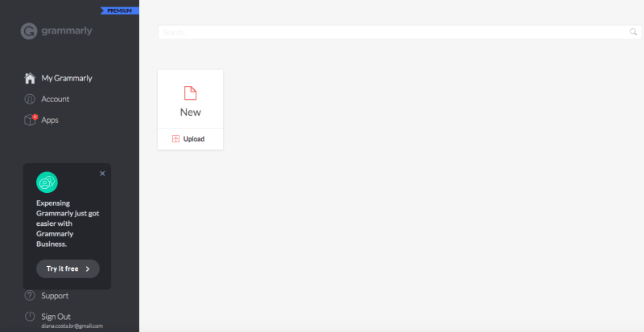
Task: Click the red Upload arrow icon
Action: click(x=176, y=139)
